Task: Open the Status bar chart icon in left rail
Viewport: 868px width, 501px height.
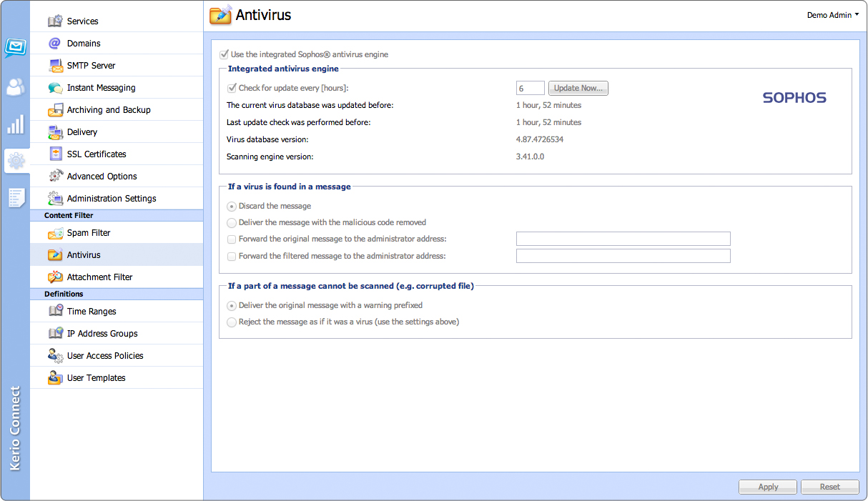Action: point(15,124)
